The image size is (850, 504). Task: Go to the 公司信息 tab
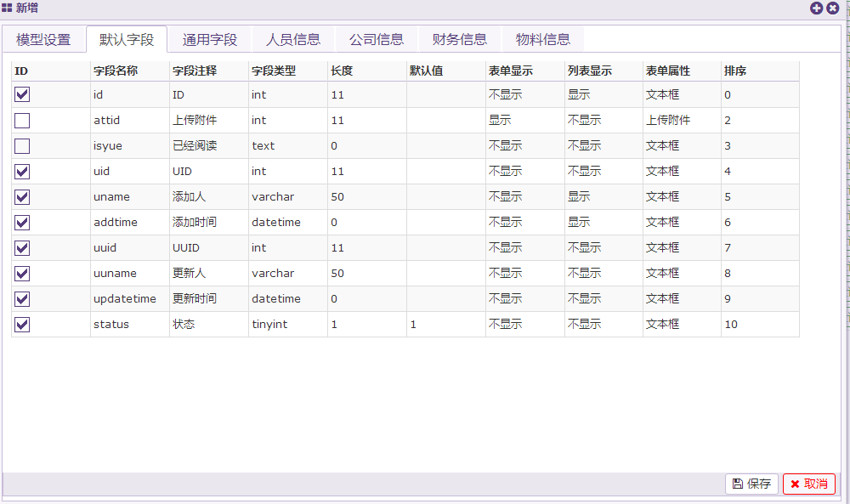point(377,39)
